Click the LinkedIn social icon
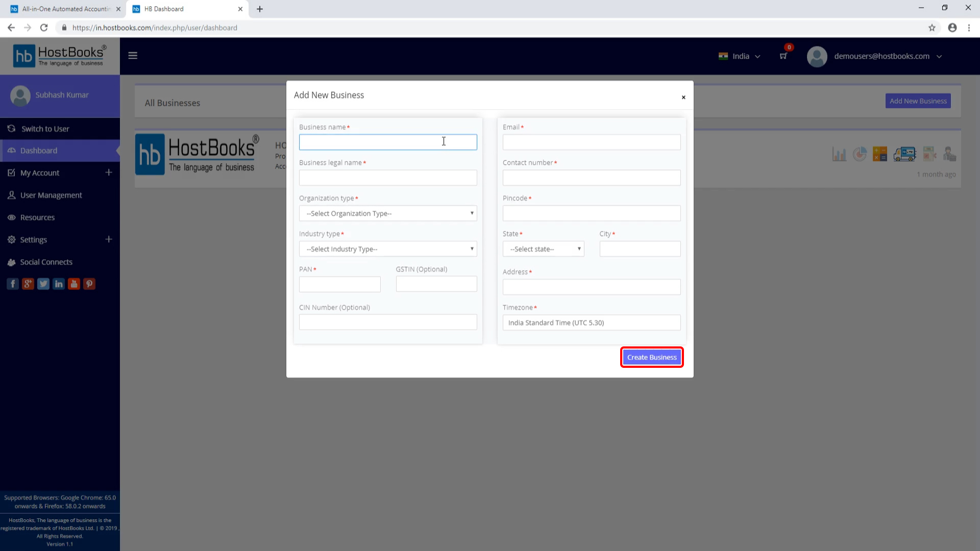980x551 pixels. click(x=59, y=284)
